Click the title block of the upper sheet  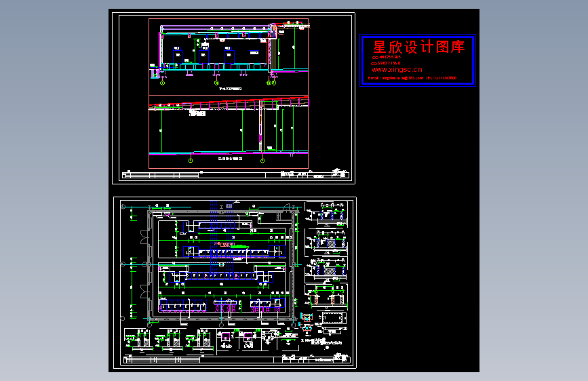236,174
